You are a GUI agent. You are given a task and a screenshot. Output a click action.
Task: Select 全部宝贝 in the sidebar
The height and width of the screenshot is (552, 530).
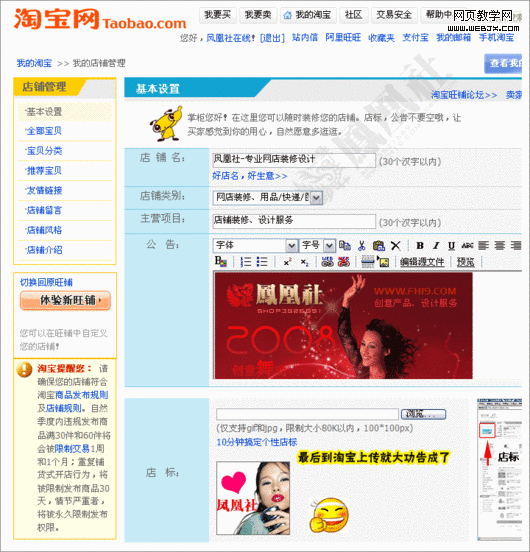click(x=44, y=131)
